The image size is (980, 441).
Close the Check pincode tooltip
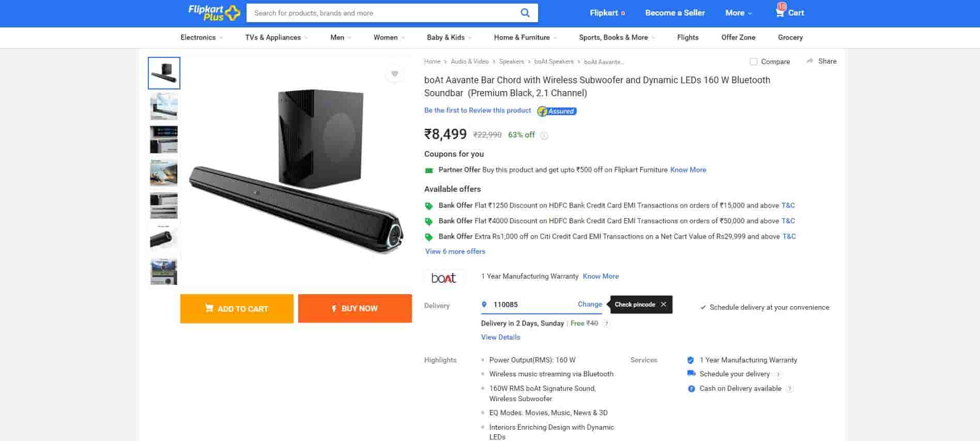tap(664, 305)
